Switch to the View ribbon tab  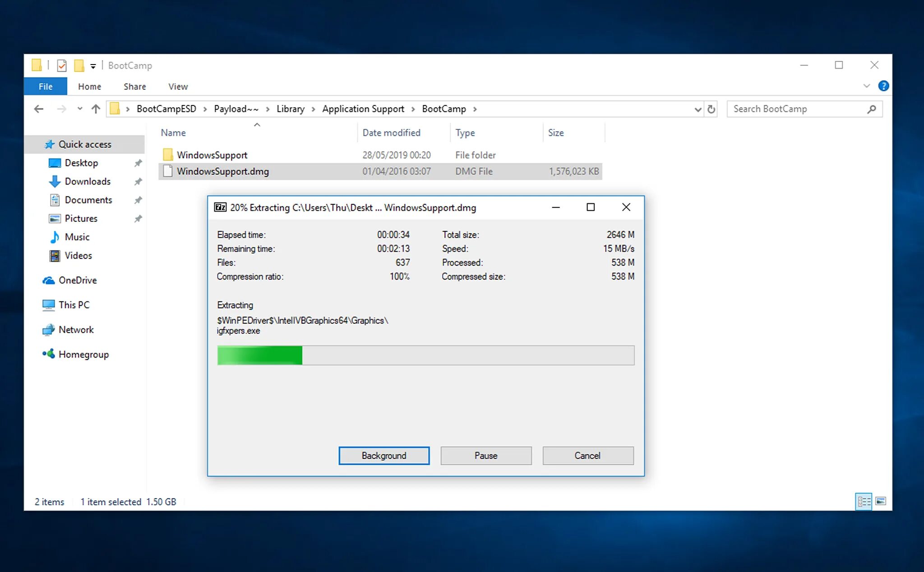point(178,86)
